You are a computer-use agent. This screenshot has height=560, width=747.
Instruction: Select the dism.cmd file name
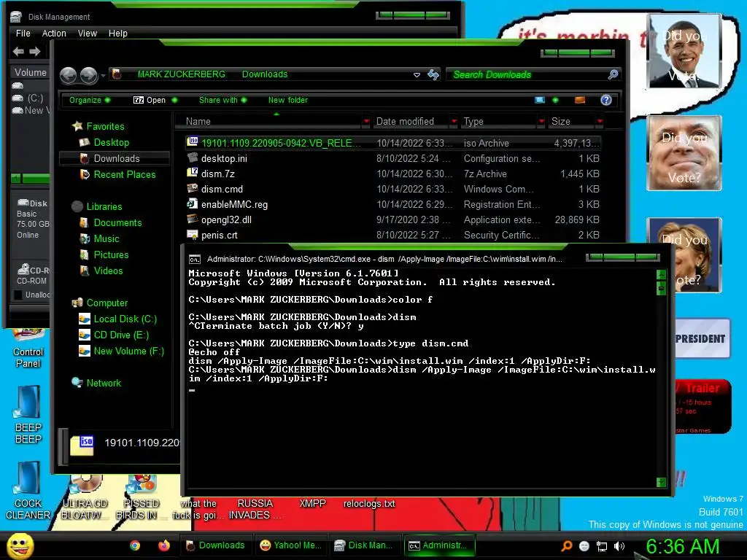tap(222, 190)
